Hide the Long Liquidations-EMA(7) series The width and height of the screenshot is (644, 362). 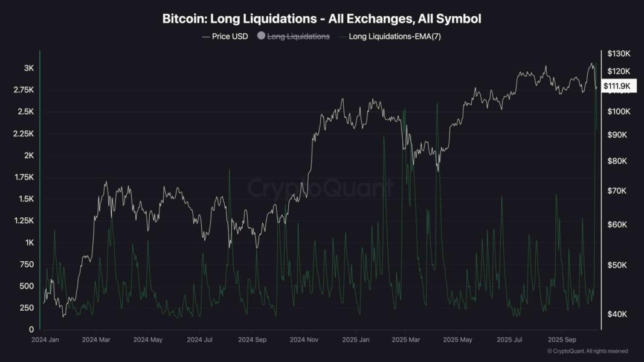pyautogui.click(x=393, y=36)
